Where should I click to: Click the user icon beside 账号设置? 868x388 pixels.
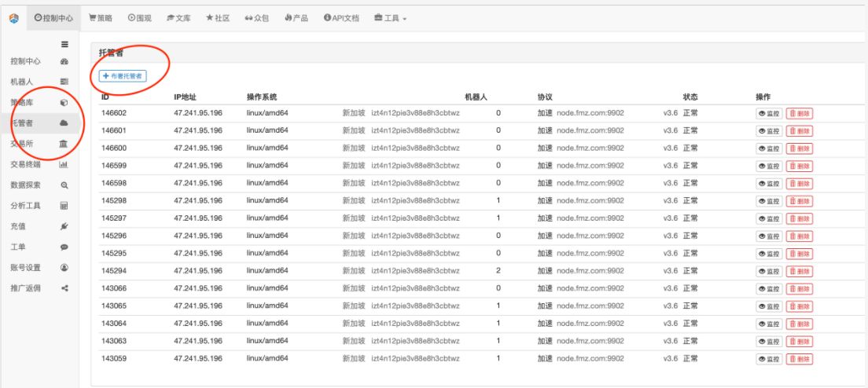pos(64,268)
